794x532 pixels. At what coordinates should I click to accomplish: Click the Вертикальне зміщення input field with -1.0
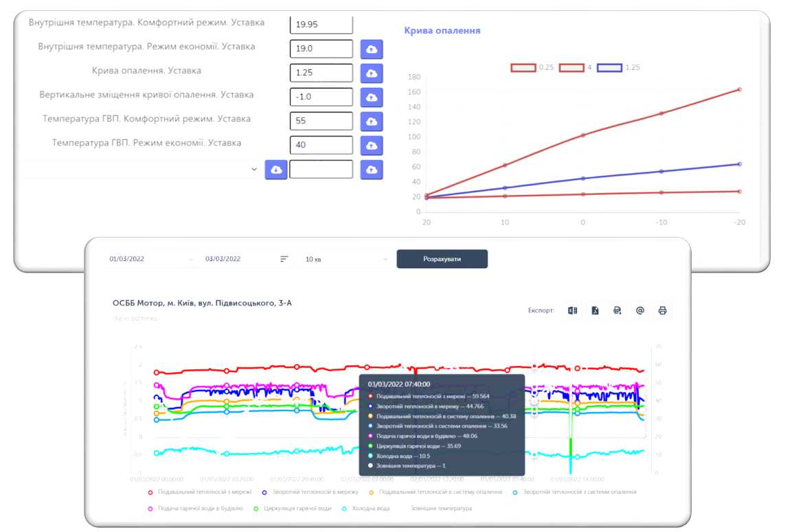coord(321,97)
